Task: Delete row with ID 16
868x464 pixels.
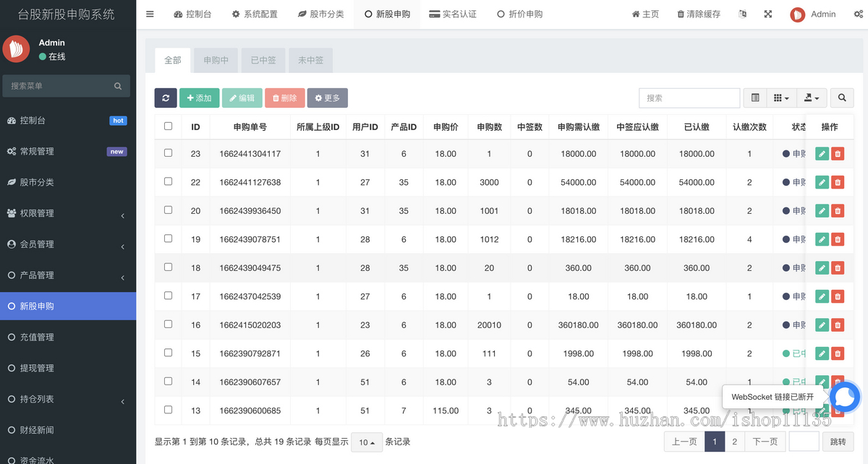Action: click(838, 325)
